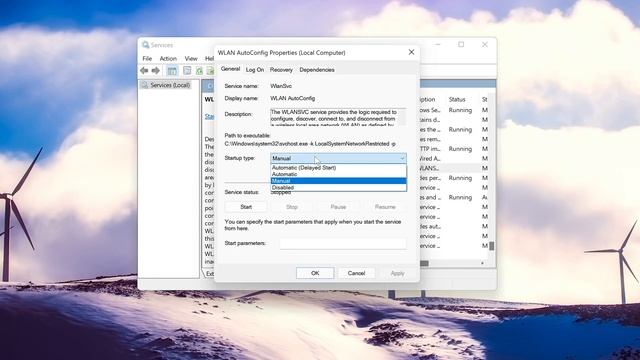
Task: Click the Back arrow in Services toolbar
Action: pyautogui.click(x=144, y=71)
